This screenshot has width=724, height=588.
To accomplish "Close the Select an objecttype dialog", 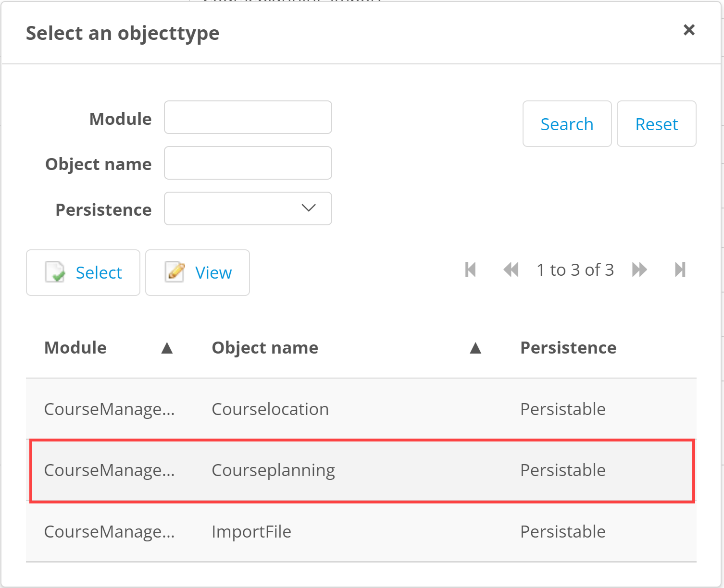I will [689, 30].
